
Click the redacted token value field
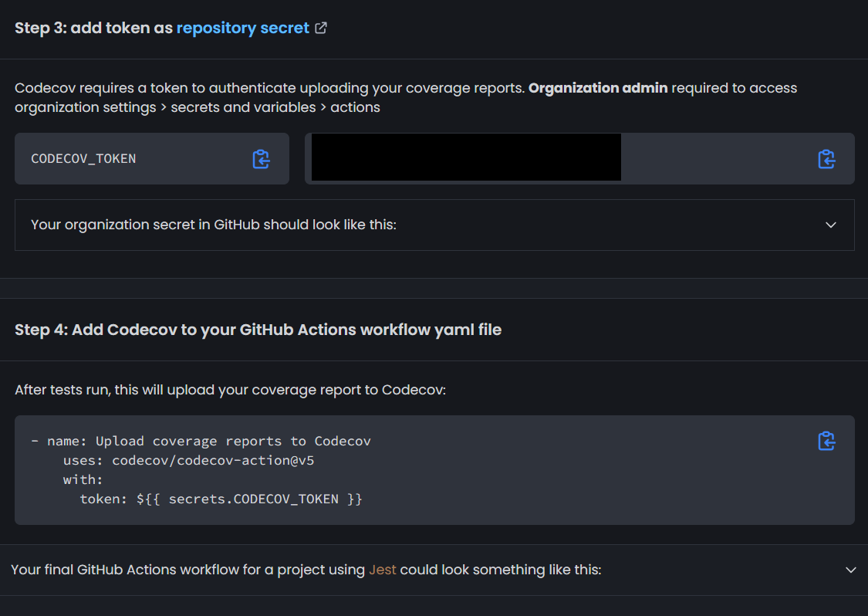point(466,157)
